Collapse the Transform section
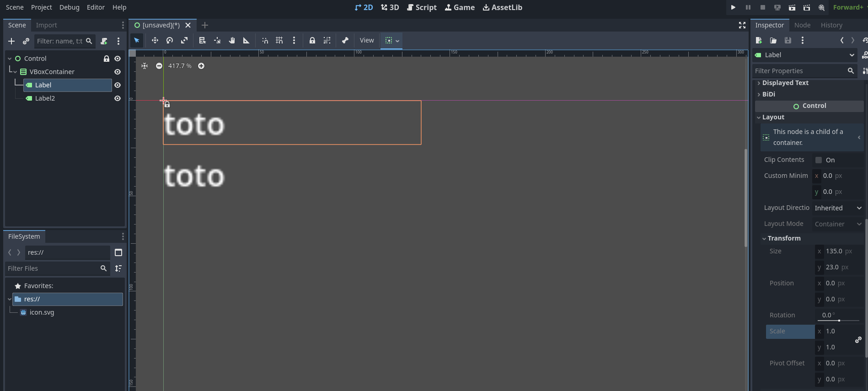The image size is (868, 391). click(x=784, y=238)
